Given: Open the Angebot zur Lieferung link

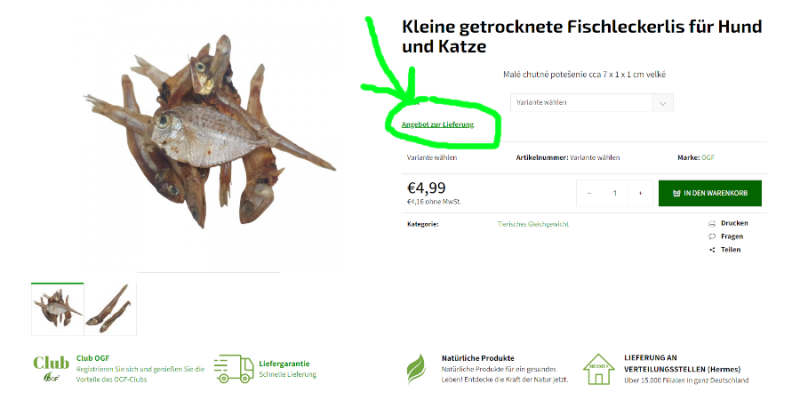Looking at the screenshot, I should (438, 124).
